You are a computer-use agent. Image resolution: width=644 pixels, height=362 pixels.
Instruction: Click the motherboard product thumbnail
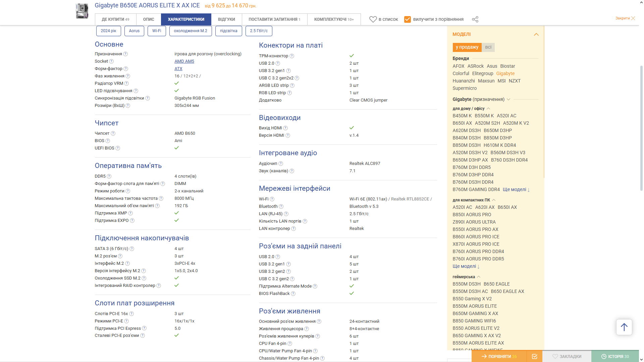[82, 11]
